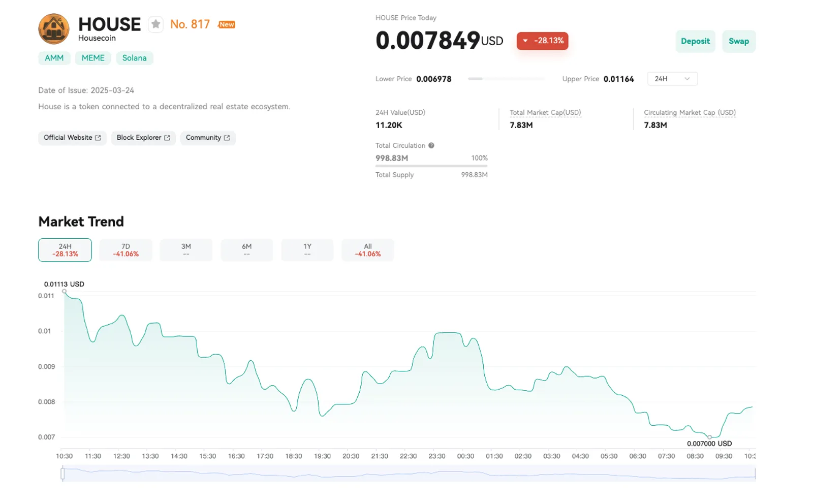
Task: Click the Total Supply 998.83M value
Action: tap(474, 175)
